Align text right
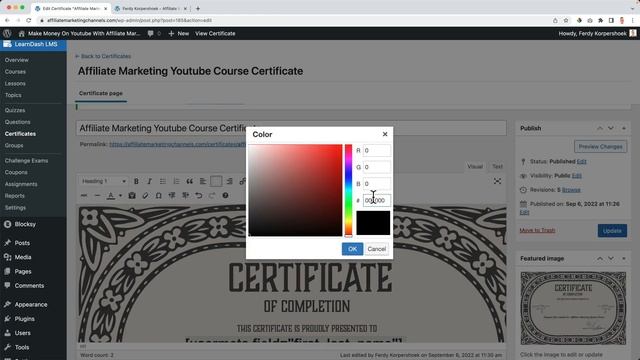Screen dimensions: 640x360 (x=229, y=181)
